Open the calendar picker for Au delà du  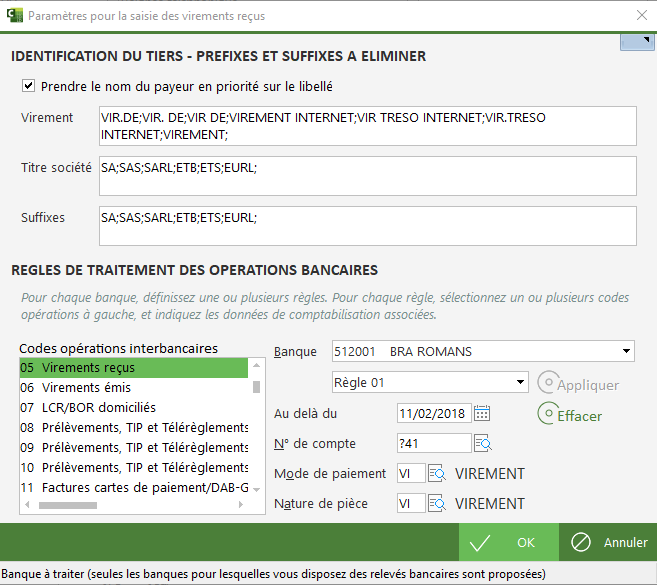point(482,413)
